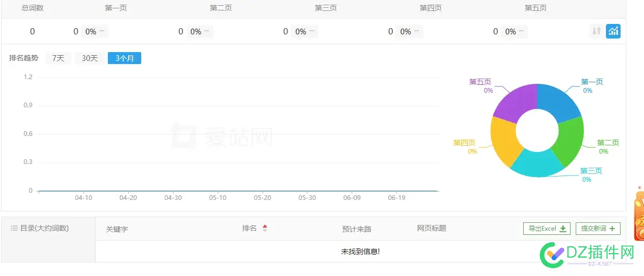Click the 预计来路 column header
This screenshot has height=276, width=644.
357,229
